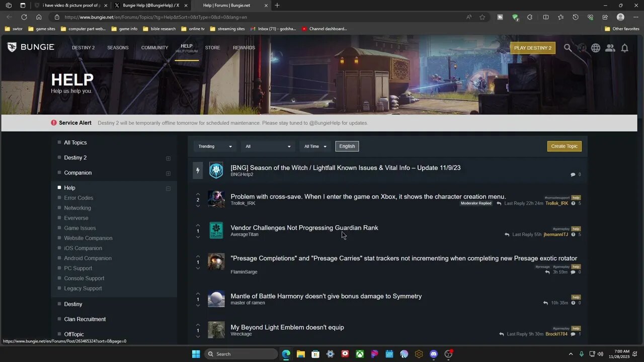Open Discord from the taskbar
This screenshot has height=362, width=644.
pos(434,354)
